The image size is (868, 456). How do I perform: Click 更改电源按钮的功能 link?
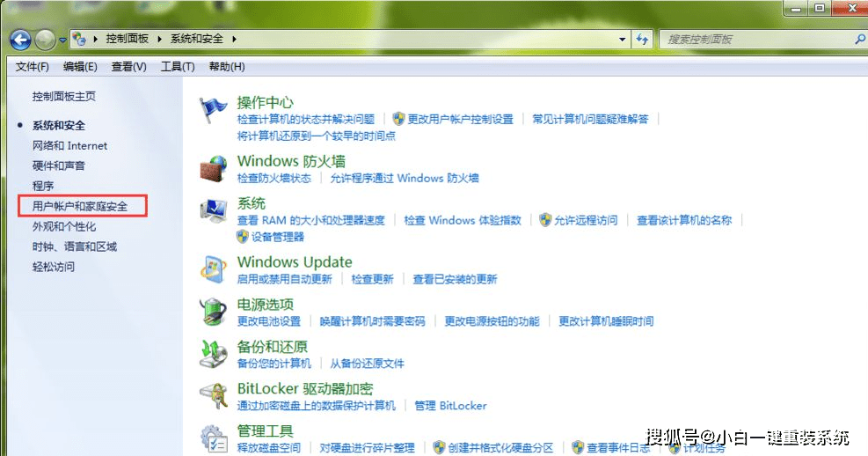pos(492,321)
